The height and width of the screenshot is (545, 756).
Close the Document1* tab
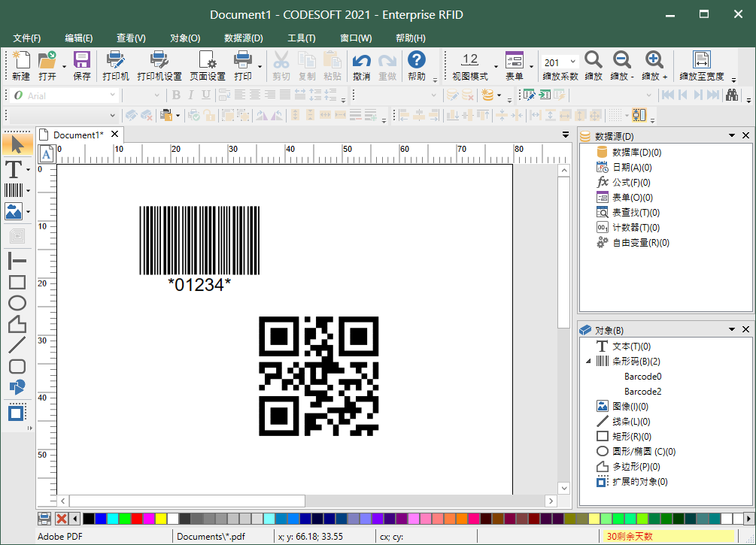point(115,134)
